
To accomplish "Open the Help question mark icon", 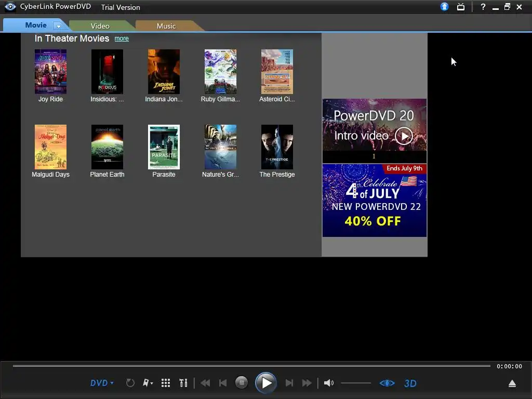I will pyautogui.click(x=483, y=7).
